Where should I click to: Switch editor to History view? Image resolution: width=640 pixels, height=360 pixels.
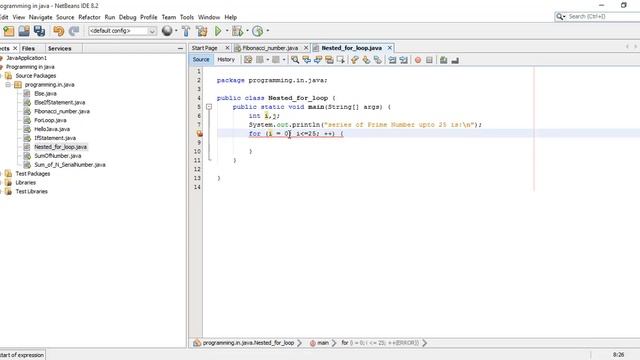click(x=226, y=60)
